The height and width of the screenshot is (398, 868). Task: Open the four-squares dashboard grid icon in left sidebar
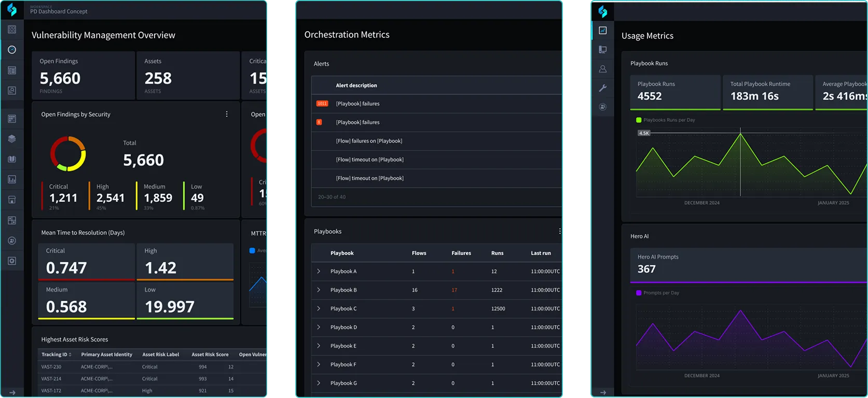12,30
